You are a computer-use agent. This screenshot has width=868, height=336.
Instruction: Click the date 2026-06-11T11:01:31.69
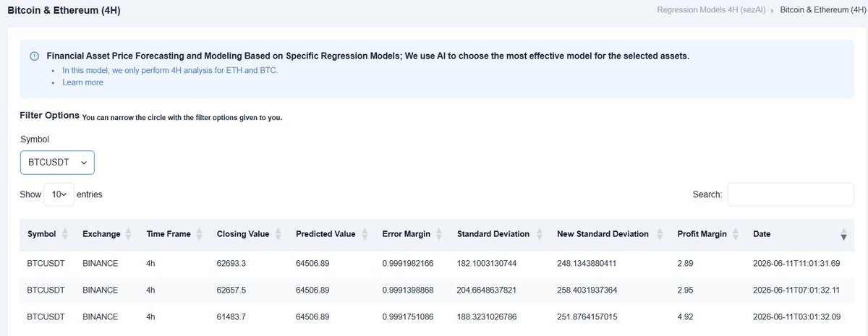(797, 264)
